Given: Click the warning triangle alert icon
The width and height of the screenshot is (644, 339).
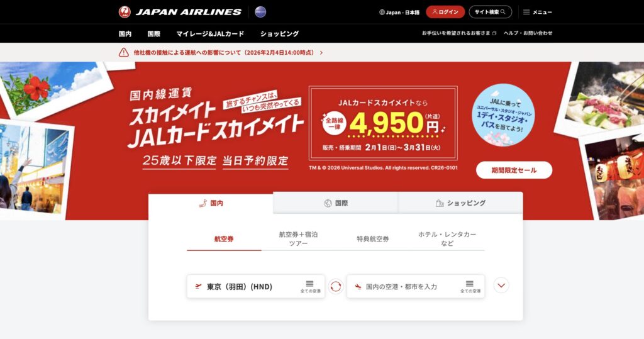Looking at the screenshot, I should pyautogui.click(x=124, y=53).
